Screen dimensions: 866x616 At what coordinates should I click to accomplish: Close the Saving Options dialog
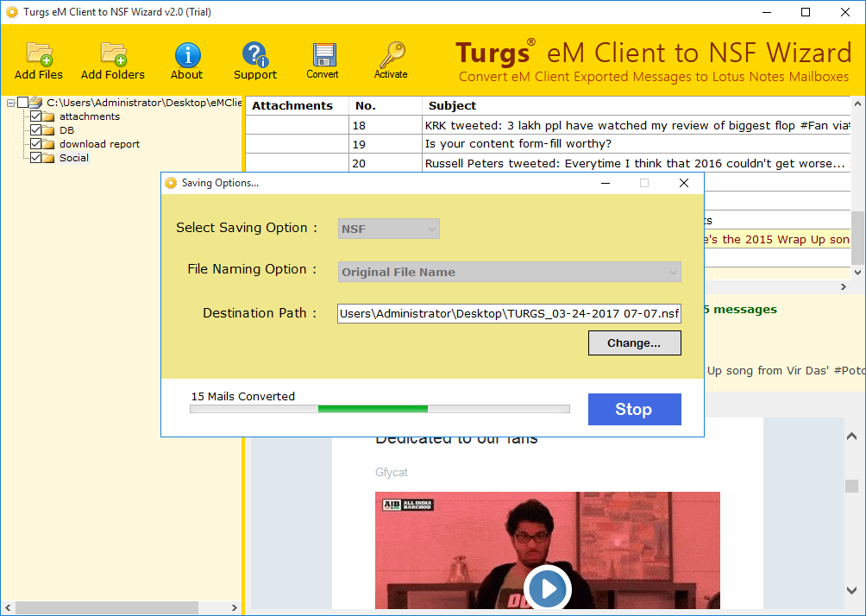(x=684, y=183)
